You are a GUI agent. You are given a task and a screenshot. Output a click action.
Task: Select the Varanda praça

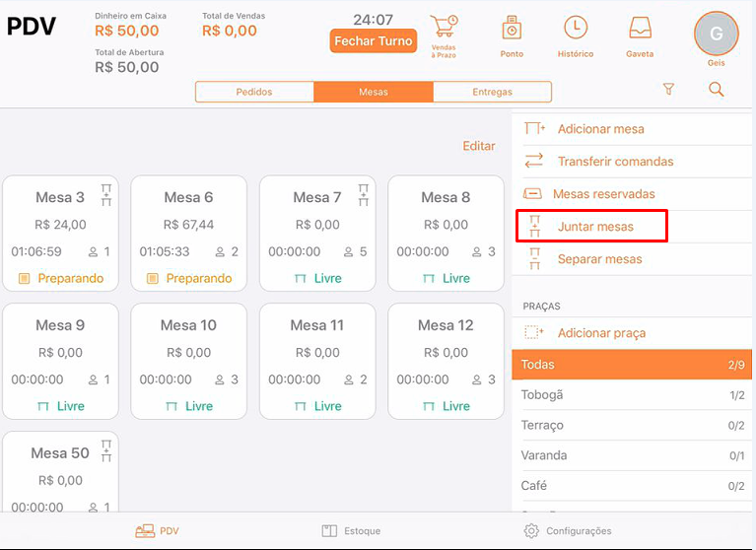[632, 455]
